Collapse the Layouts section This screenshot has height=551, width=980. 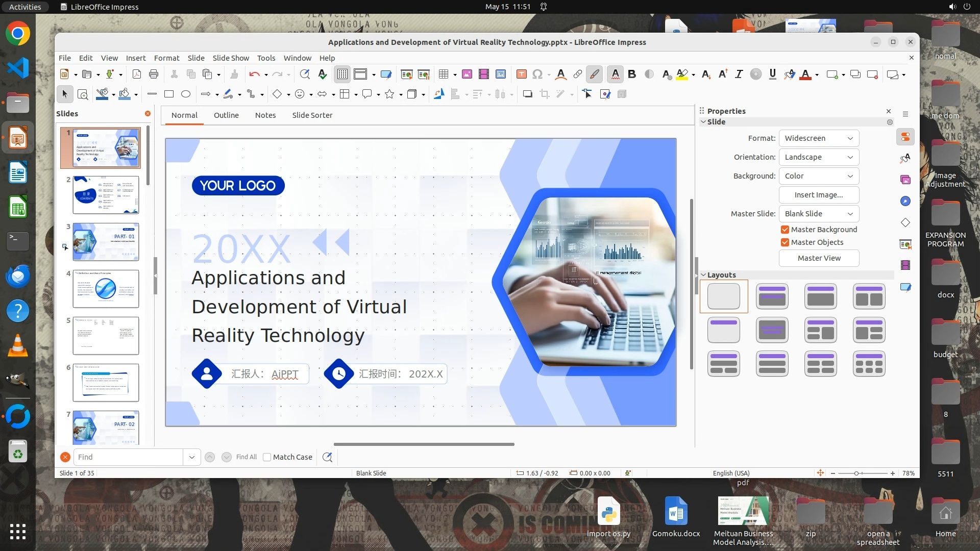(704, 275)
